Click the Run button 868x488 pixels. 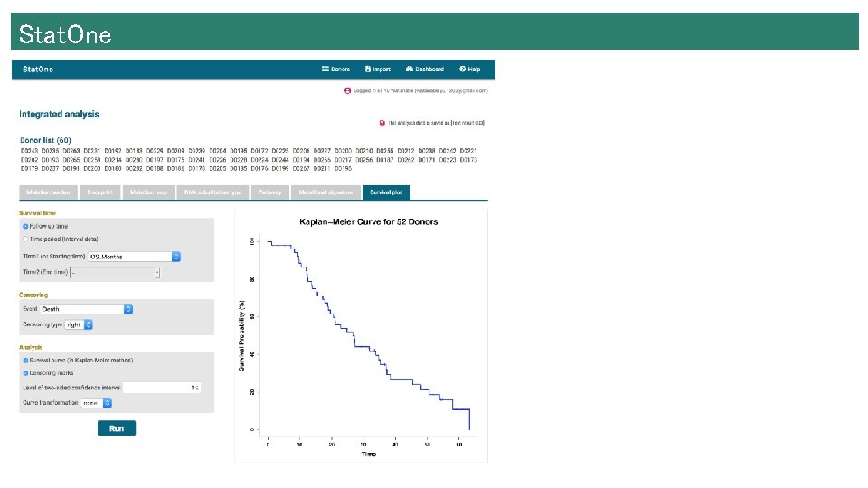[x=117, y=428]
